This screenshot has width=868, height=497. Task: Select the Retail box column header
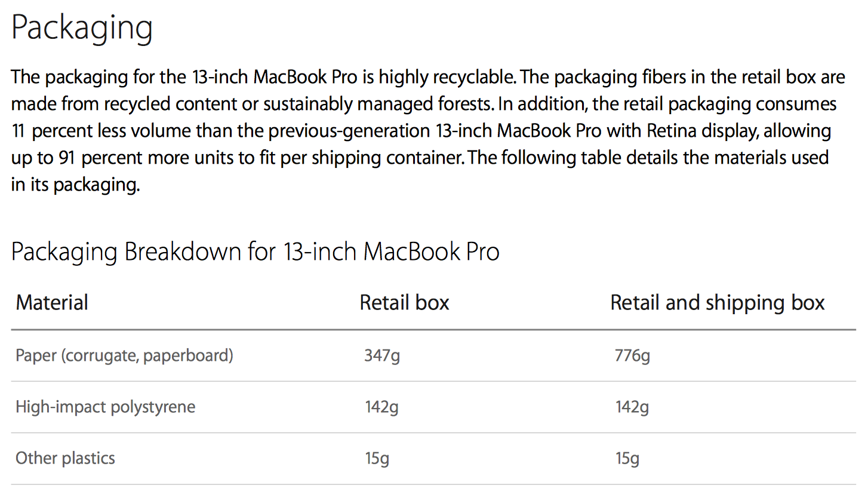coord(404,302)
